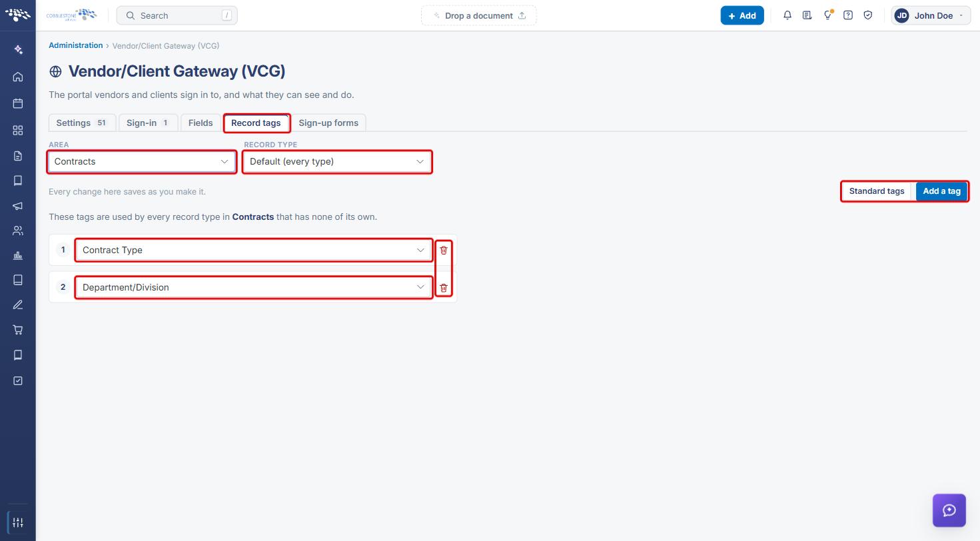The image size is (980, 541).
Task: Open the pen icon in the sidebar
Action: 18,305
